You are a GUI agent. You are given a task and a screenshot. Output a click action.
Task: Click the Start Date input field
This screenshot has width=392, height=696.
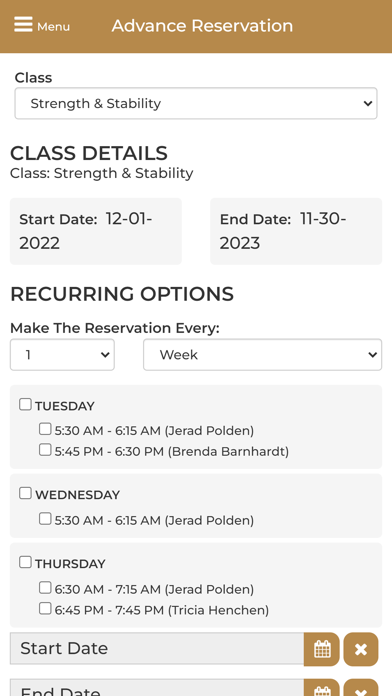[157, 649]
